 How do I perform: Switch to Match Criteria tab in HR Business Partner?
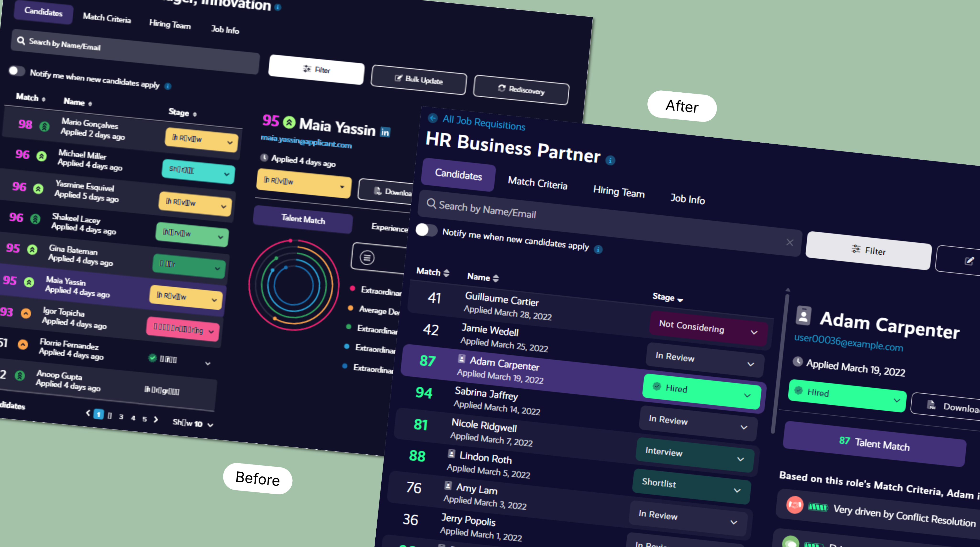537,183
